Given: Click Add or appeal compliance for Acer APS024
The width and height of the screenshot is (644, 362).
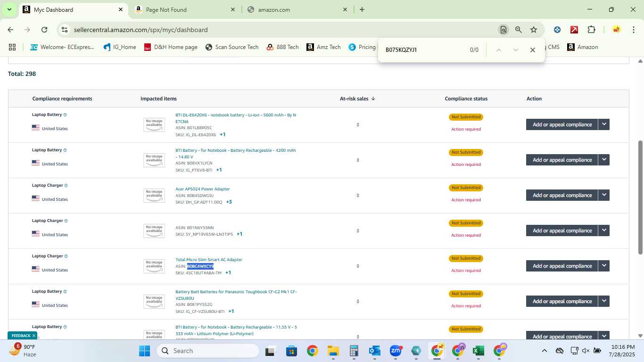Looking at the screenshot, I should pos(562,195).
